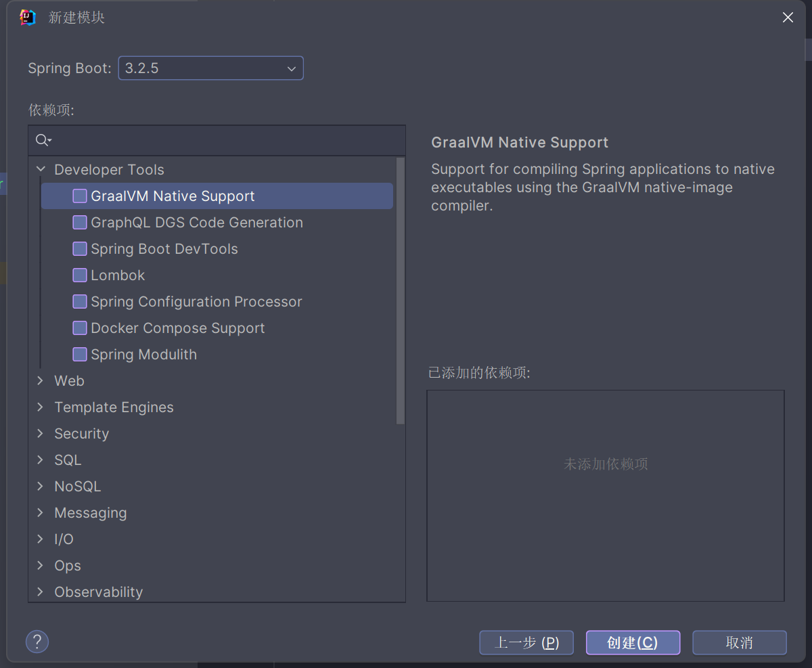Tick Spring Boot DevTools checkbox
Screen dimensions: 812x668
pos(80,249)
